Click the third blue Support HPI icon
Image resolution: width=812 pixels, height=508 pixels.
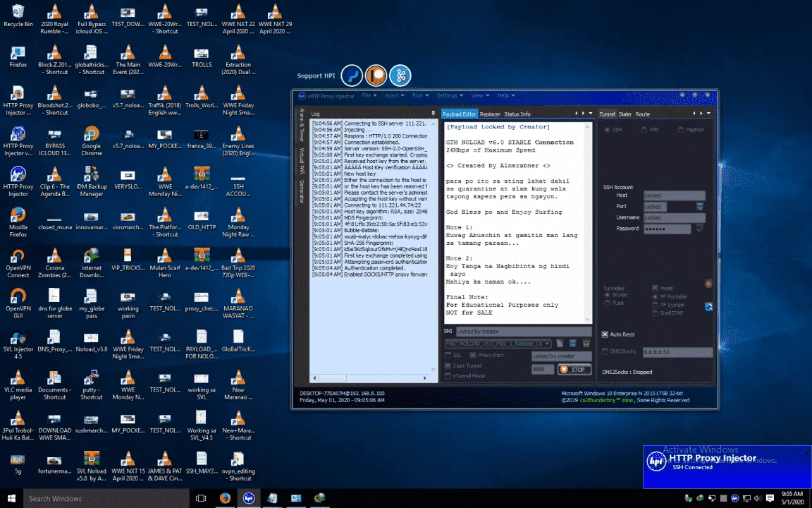400,75
